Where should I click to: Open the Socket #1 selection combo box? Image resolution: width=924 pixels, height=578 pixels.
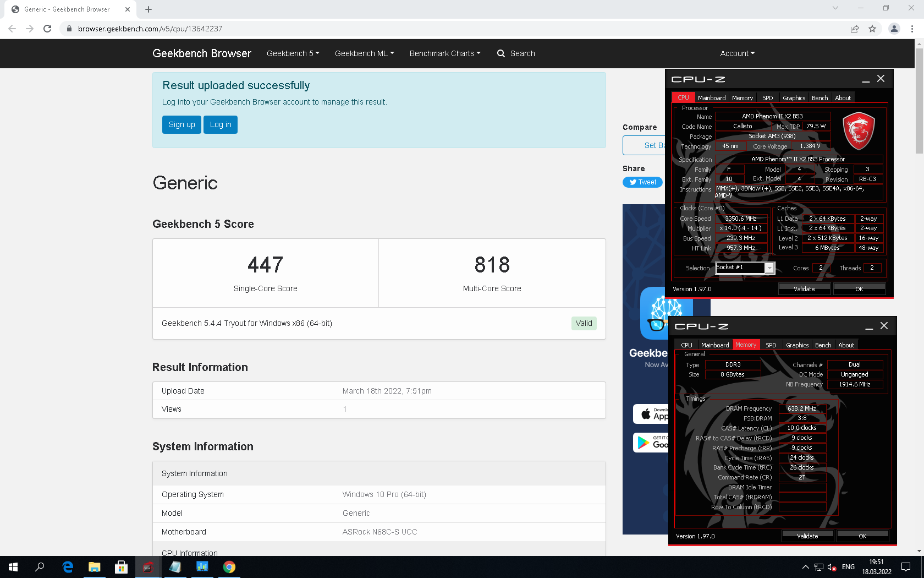pos(745,268)
